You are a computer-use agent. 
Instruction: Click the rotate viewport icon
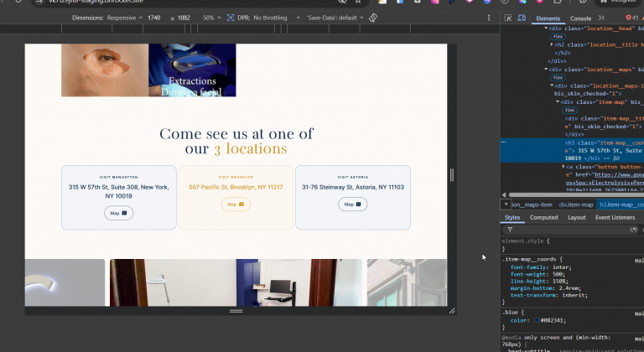373,18
